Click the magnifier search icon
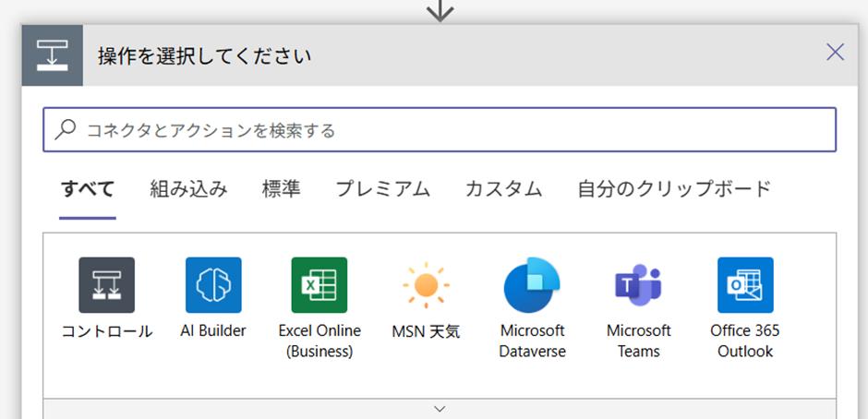The height and width of the screenshot is (419, 868). pos(66,130)
